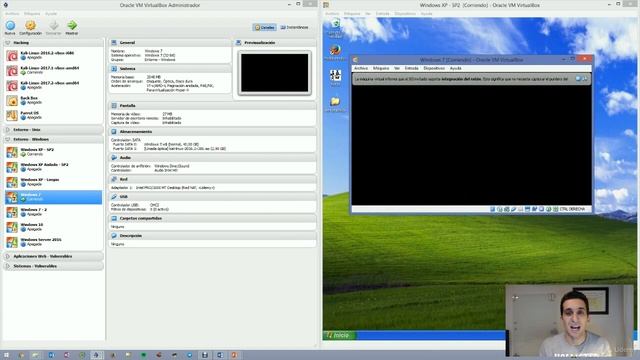Open Ayuda menu in VirtualBox Manager window
640x360 pixels.
[x=51, y=13]
